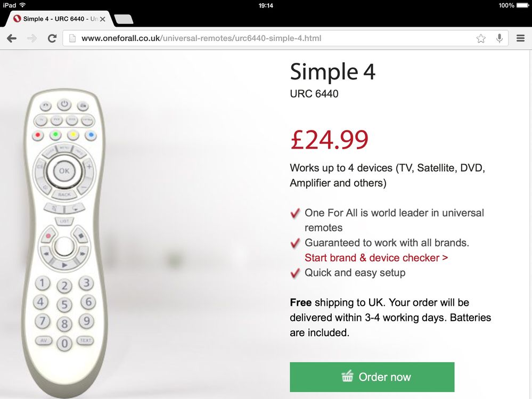Click the basket icon on Order now
Image resolution: width=532 pixels, height=399 pixels.
347,376
